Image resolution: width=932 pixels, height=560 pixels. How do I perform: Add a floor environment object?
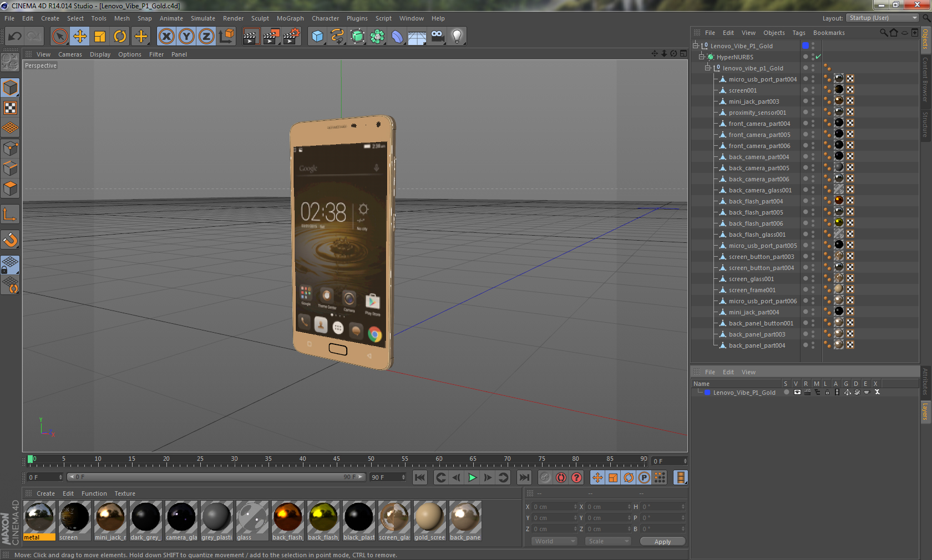(417, 37)
